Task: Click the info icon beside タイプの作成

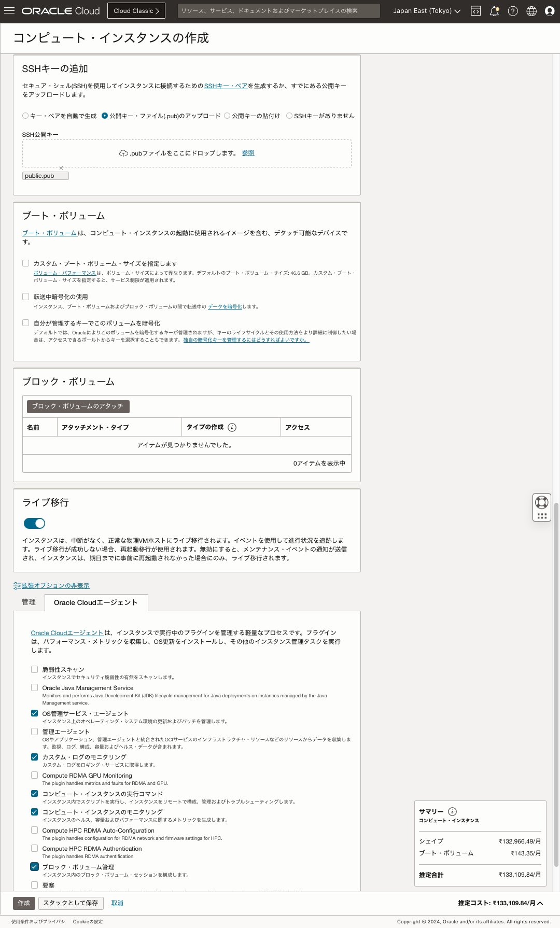Action: [x=232, y=427]
